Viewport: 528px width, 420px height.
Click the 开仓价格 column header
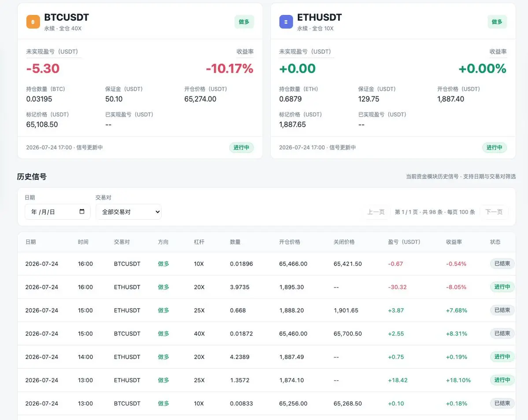(x=290, y=242)
